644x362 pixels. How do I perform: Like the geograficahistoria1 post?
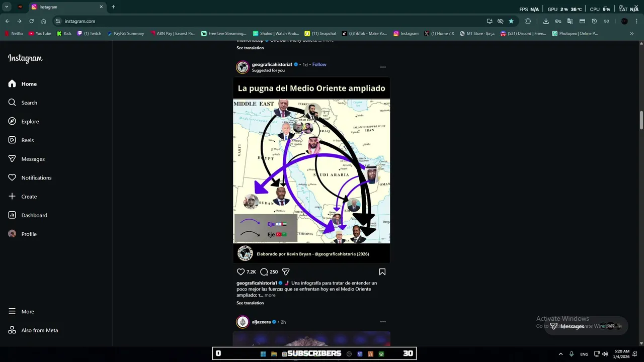(x=240, y=272)
